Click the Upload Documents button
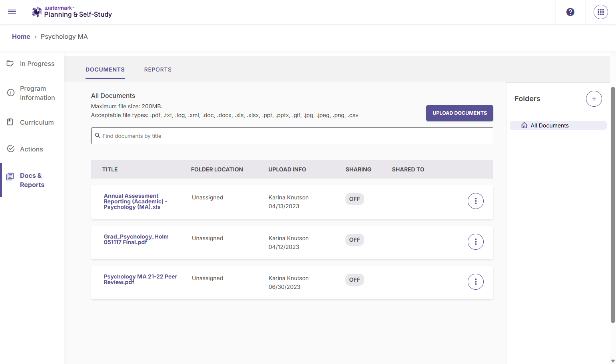The width and height of the screenshot is (616, 364). click(x=460, y=113)
